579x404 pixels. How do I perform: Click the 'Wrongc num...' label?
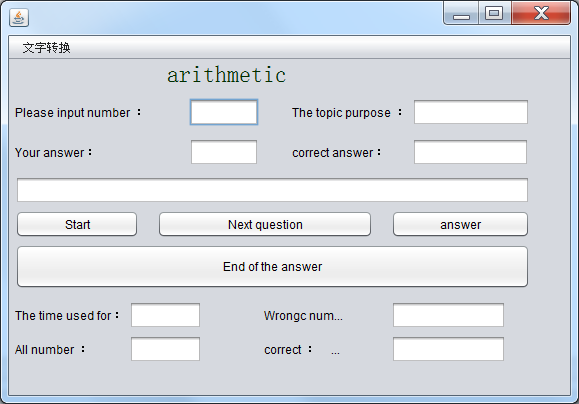(303, 316)
